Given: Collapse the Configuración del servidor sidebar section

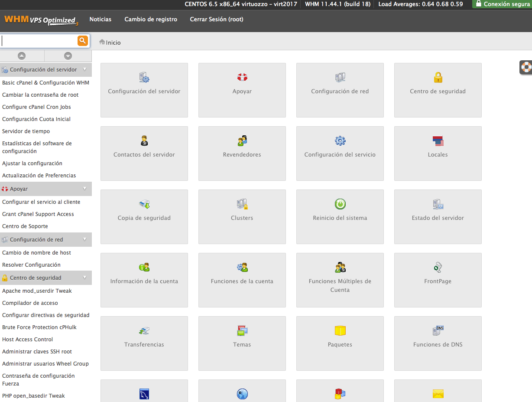Looking at the screenshot, I should (x=84, y=69).
